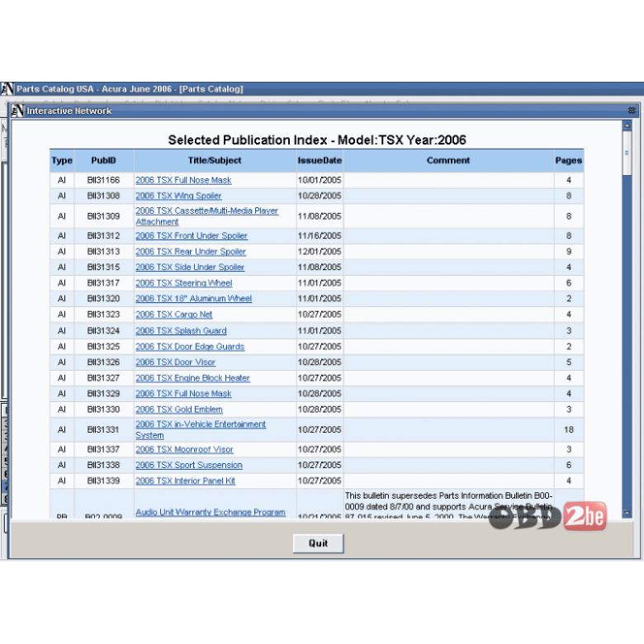Image resolution: width=644 pixels, height=644 pixels.
Task: Click the PubID column header
Action: pos(103,161)
